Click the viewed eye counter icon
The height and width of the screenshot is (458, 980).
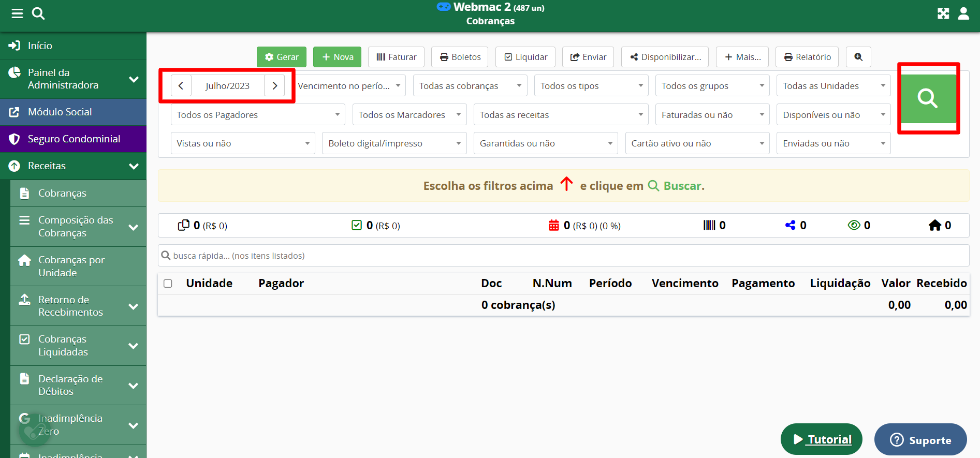(x=854, y=225)
